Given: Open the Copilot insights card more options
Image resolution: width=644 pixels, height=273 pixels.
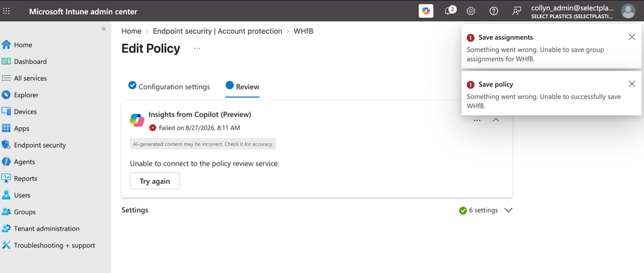Looking at the screenshot, I should pos(477,121).
